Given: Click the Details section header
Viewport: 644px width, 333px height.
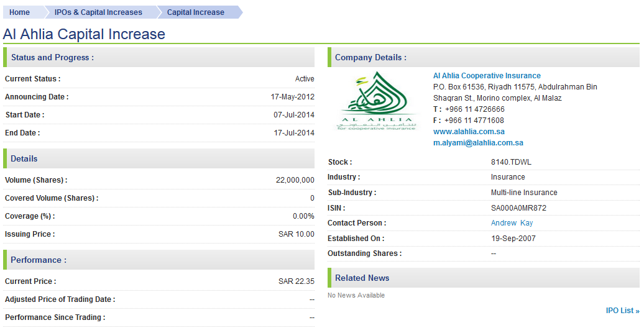Looking at the screenshot, I should click(159, 158).
